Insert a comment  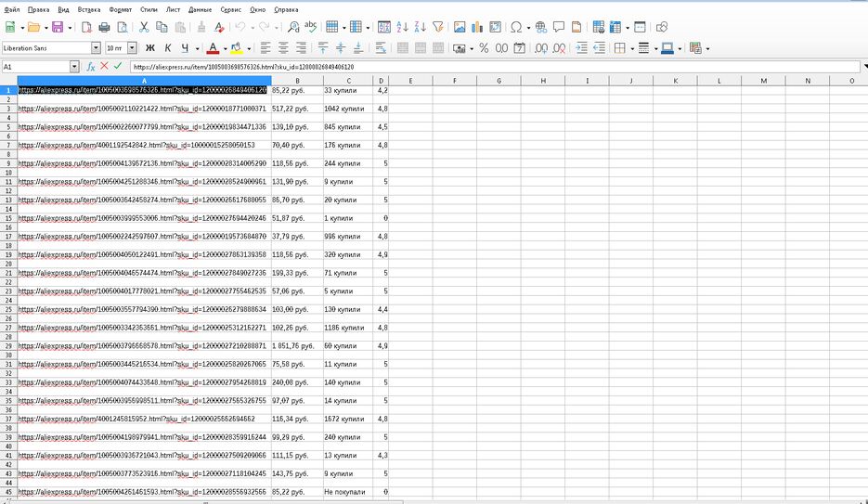coord(559,27)
